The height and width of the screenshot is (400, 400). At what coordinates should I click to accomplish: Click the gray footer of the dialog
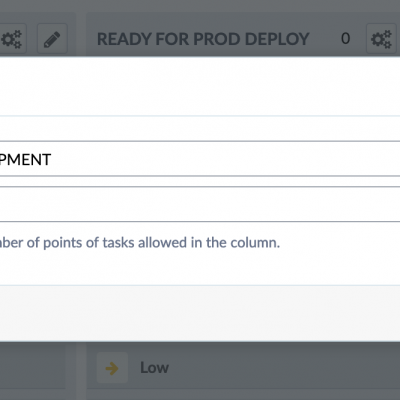click(x=200, y=313)
